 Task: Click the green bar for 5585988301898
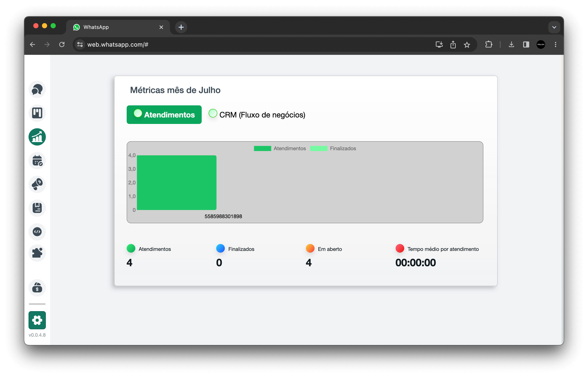click(176, 183)
